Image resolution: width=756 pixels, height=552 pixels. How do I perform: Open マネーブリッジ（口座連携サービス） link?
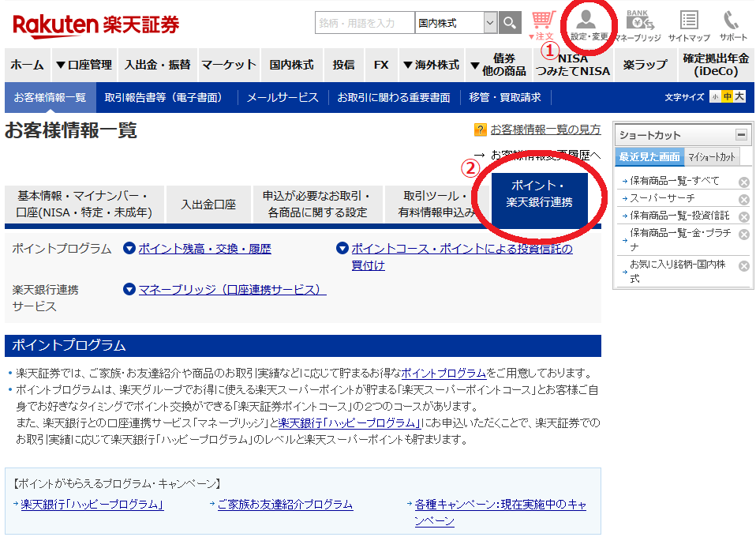coord(232,290)
